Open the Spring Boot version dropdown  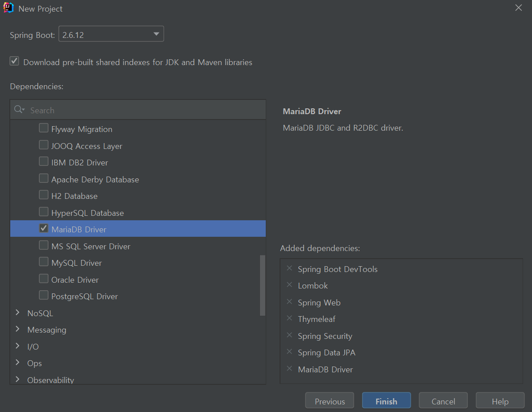111,34
